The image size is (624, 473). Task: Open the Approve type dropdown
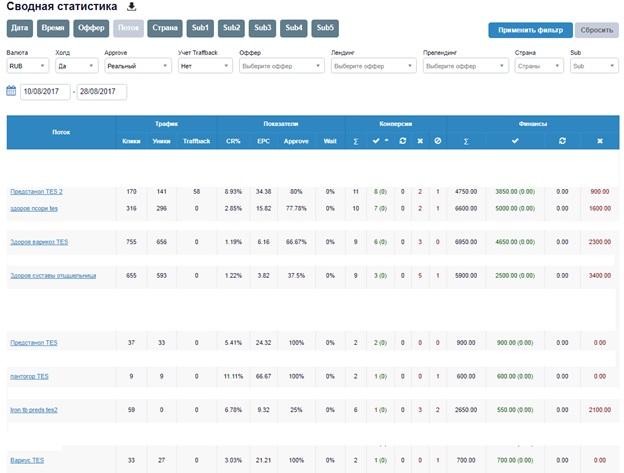coord(138,66)
